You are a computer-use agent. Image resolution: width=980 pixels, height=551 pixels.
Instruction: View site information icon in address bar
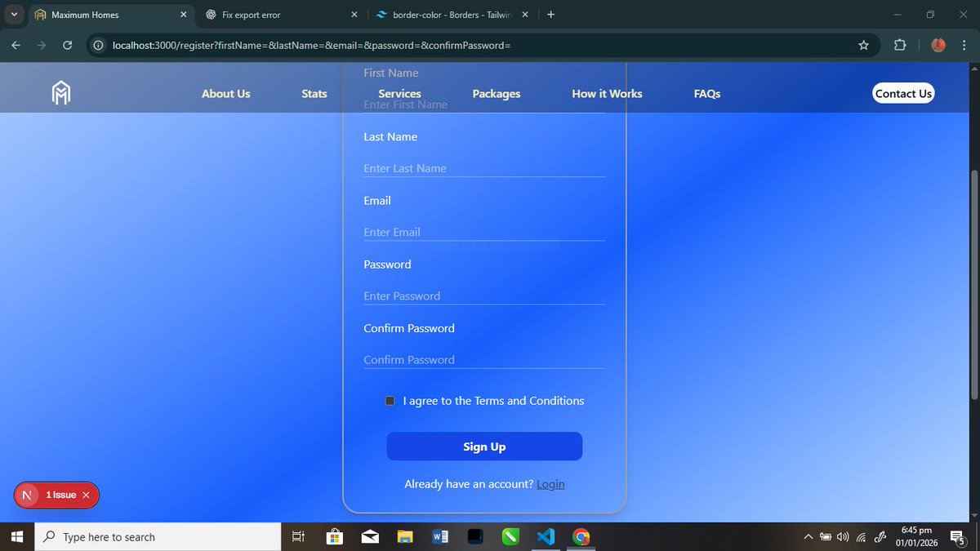[x=99, y=46]
